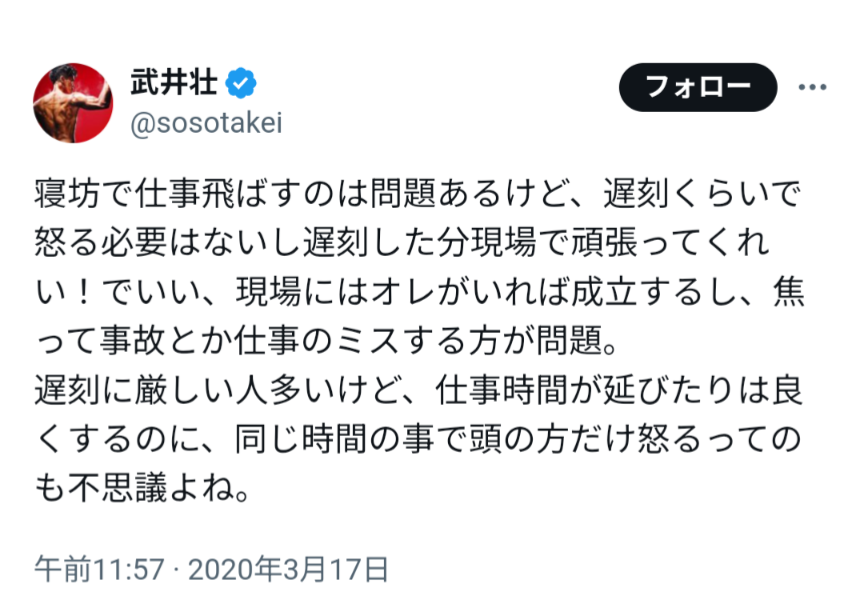Screen dimensions: 864x598
Task: Open the three-dot more options icon
Action: 813,87
